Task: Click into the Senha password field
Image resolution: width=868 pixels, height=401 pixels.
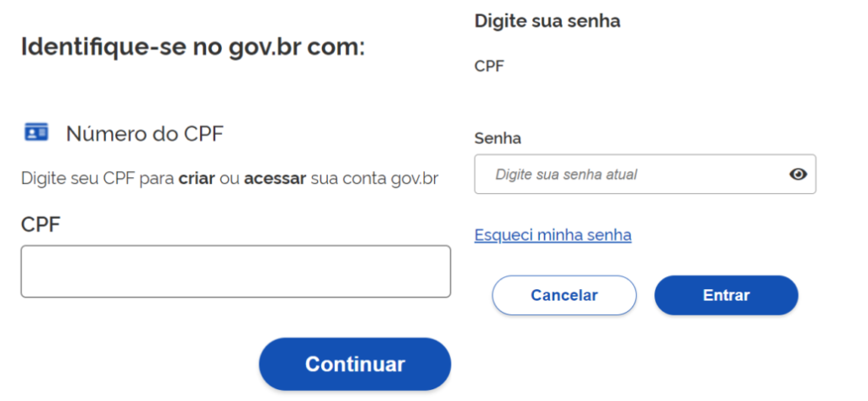Action: [645, 174]
